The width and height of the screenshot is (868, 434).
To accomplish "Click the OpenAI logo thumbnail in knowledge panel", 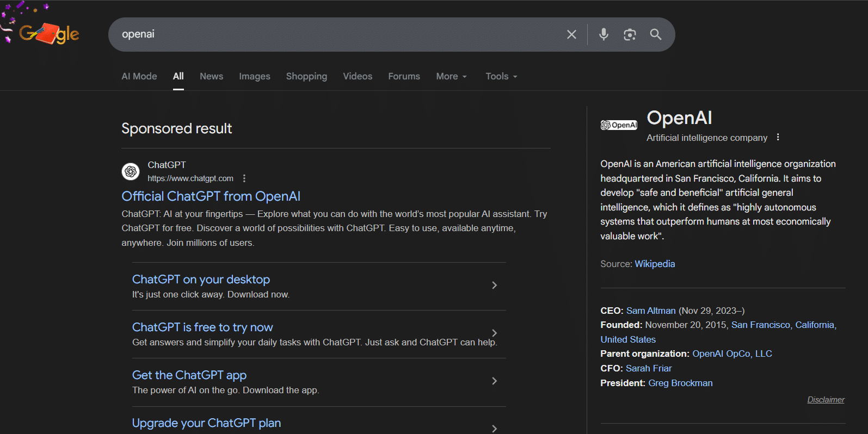I will 619,125.
